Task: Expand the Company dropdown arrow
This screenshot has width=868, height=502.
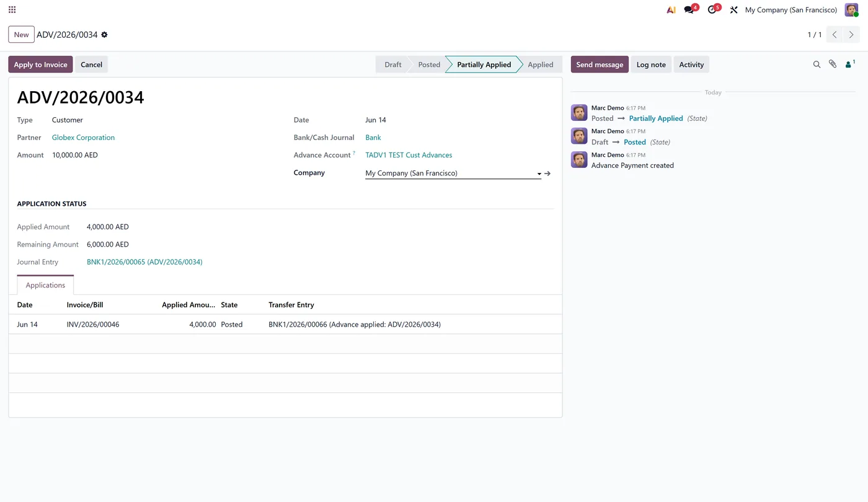Action: point(539,174)
